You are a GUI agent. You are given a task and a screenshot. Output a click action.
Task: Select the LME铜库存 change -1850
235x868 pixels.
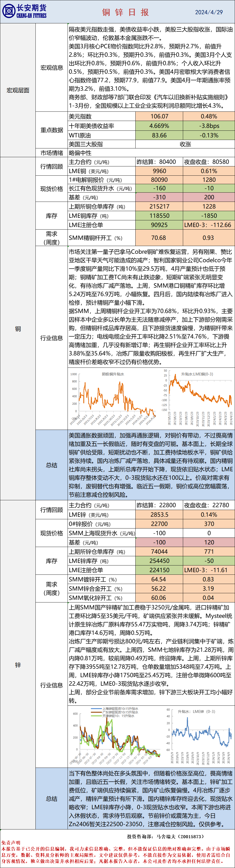209,216
